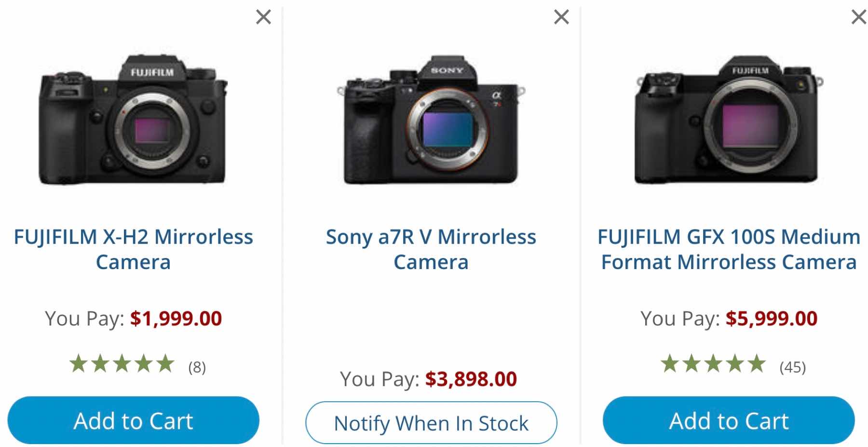This screenshot has width=868, height=447.
Task: Open the Sony a7R V product page
Action: (431, 249)
